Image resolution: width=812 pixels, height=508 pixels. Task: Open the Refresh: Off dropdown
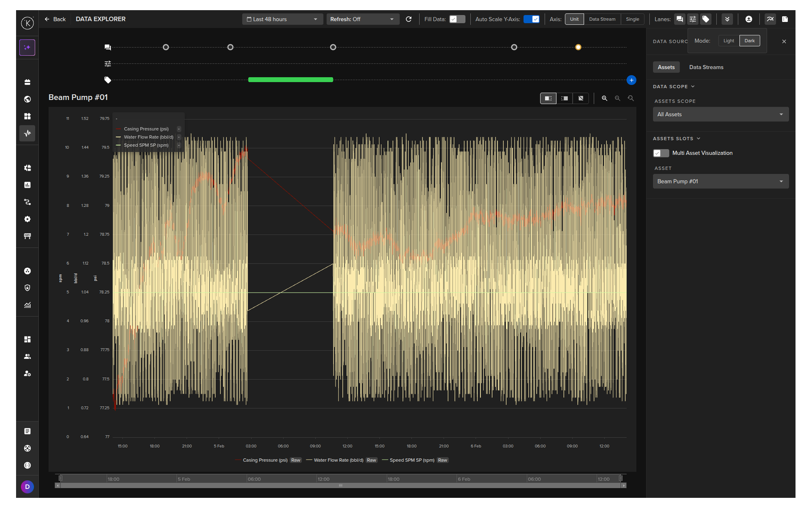click(x=362, y=19)
